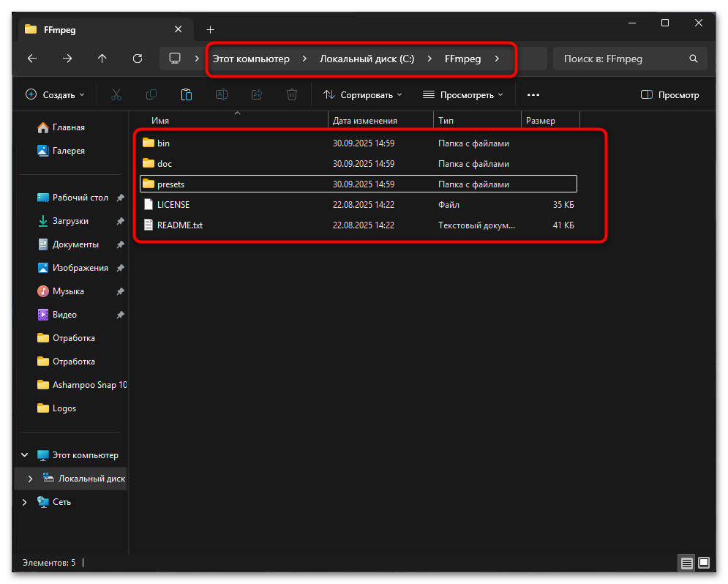
Task: Click the Paste icon in the toolbar
Action: pyautogui.click(x=186, y=94)
